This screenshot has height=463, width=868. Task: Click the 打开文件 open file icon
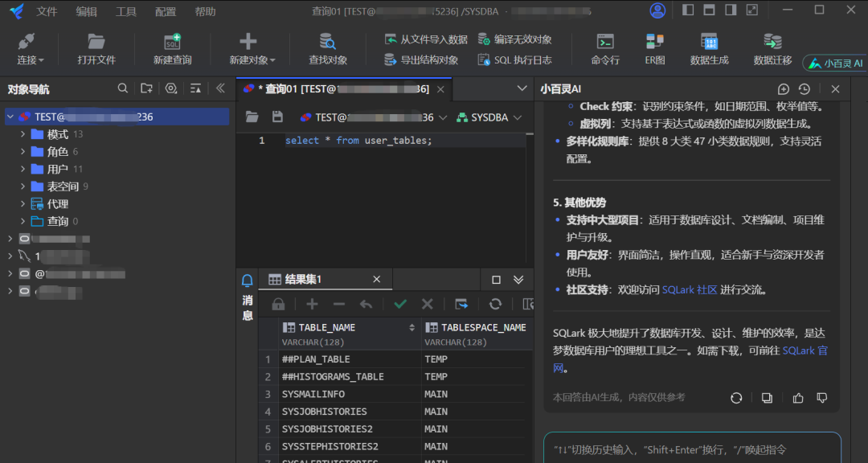(96, 42)
